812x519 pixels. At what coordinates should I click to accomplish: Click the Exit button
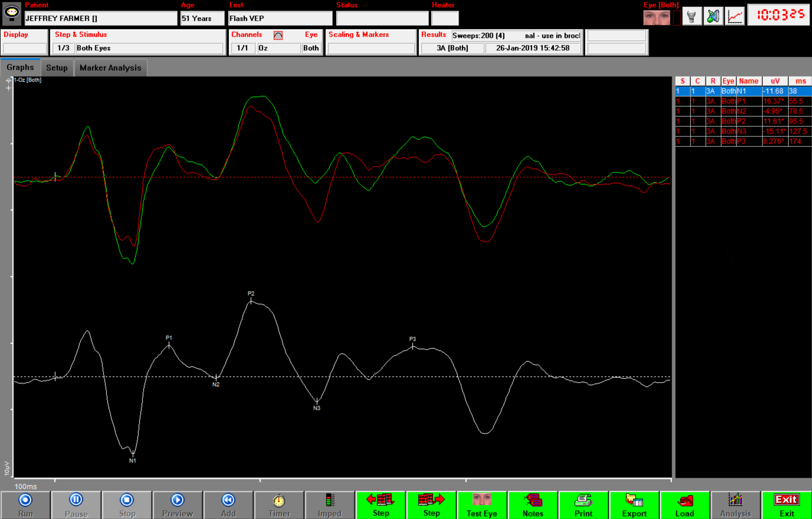tap(786, 503)
